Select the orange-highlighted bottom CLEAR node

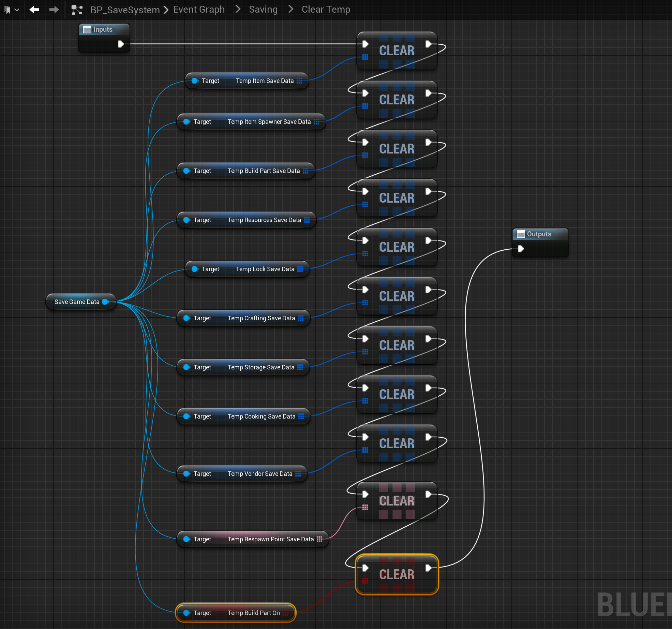click(397, 574)
